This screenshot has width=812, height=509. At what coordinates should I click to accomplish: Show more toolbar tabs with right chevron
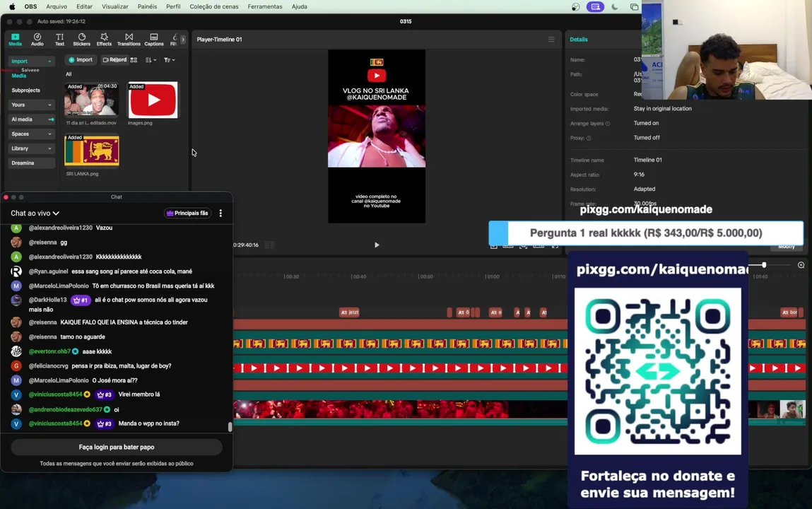tap(183, 40)
